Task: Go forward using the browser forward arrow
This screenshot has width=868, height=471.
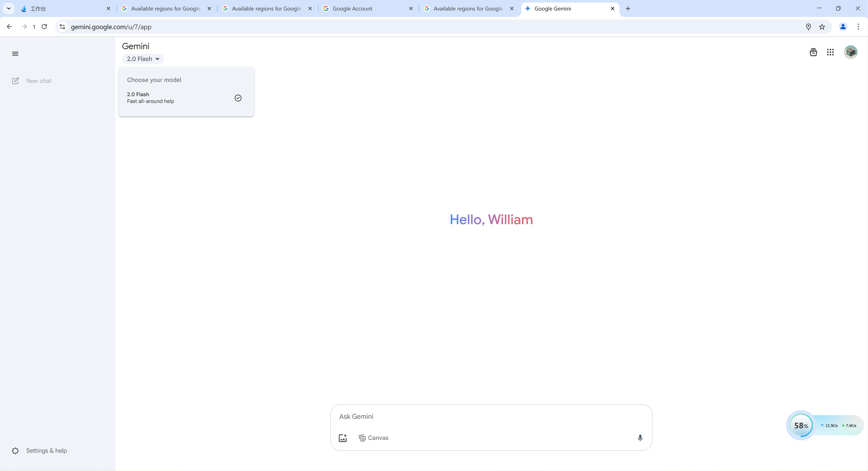Action: [x=24, y=27]
